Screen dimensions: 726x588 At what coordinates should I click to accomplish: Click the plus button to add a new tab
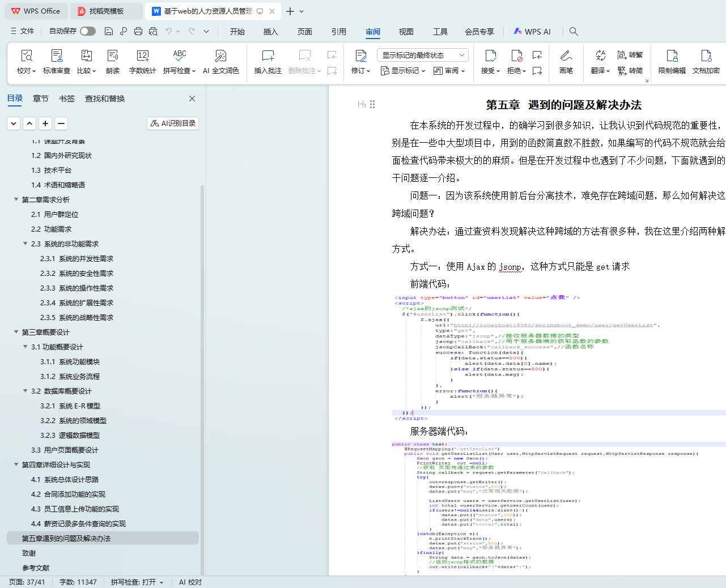[290, 11]
